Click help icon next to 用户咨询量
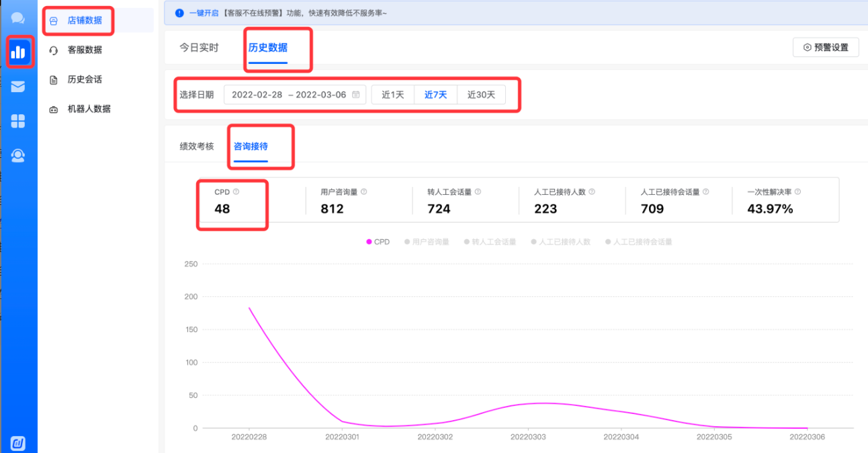The height and width of the screenshot is (453, 868). [363, 192]
